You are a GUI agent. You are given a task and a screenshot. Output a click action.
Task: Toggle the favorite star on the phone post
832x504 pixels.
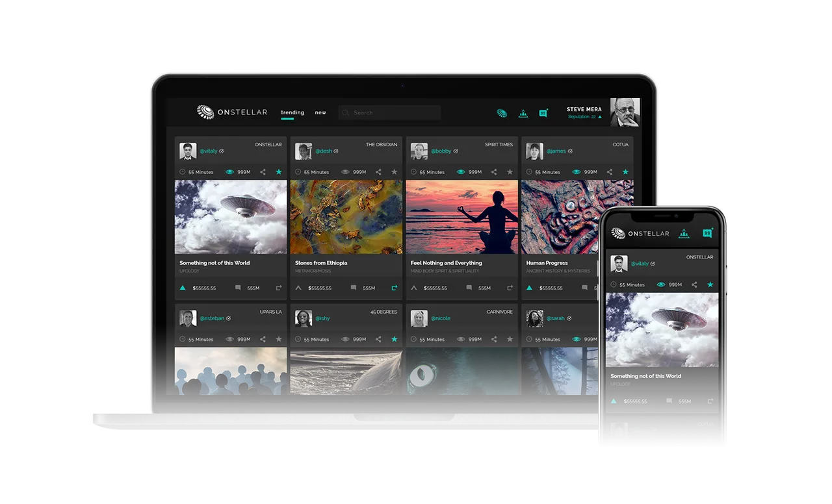coord(710,284)
